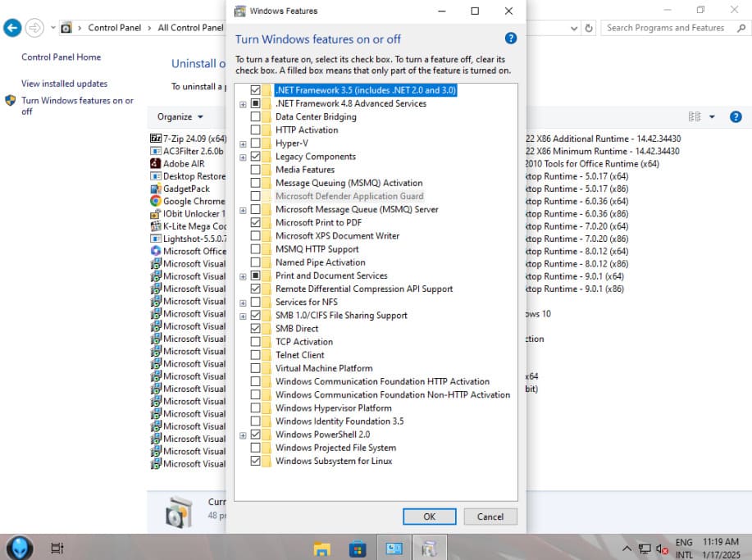The width and height of the screenshot is (752, 560).
Task: Expand the Legacy Components node
Action: [244, 157]
